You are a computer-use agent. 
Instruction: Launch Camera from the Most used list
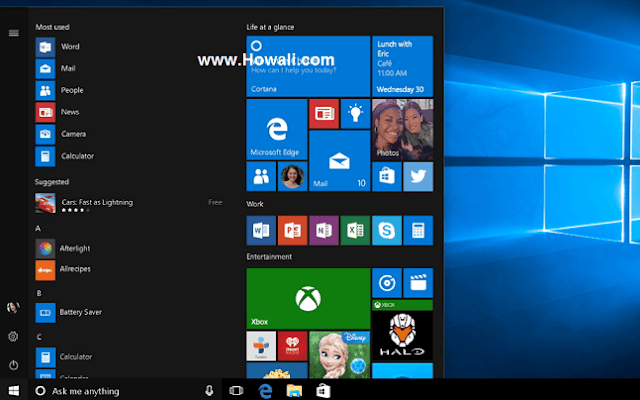(x=60, y=134)
